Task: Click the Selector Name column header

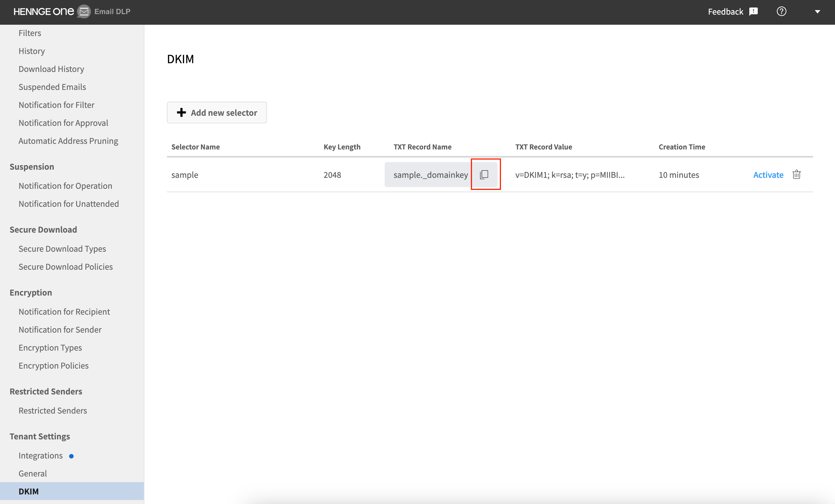Action: (196, 147)
